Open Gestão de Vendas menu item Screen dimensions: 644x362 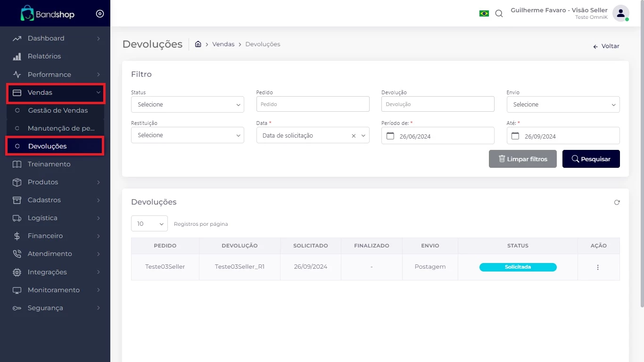click(58, 110)
